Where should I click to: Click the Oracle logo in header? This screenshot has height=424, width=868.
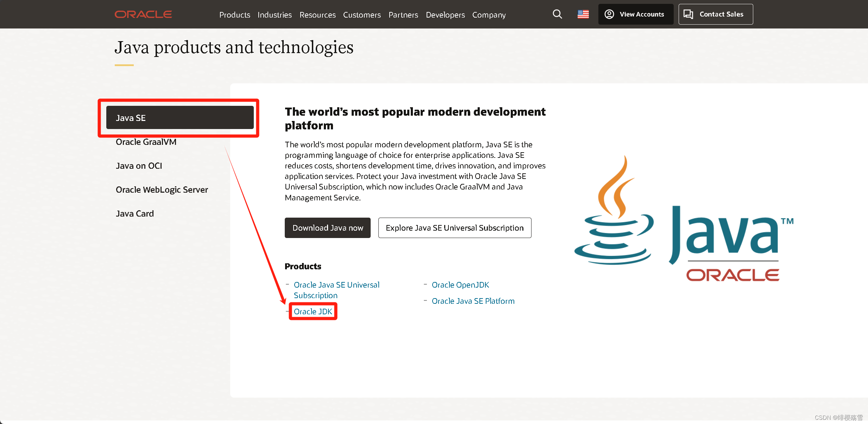tap(143, 14)
